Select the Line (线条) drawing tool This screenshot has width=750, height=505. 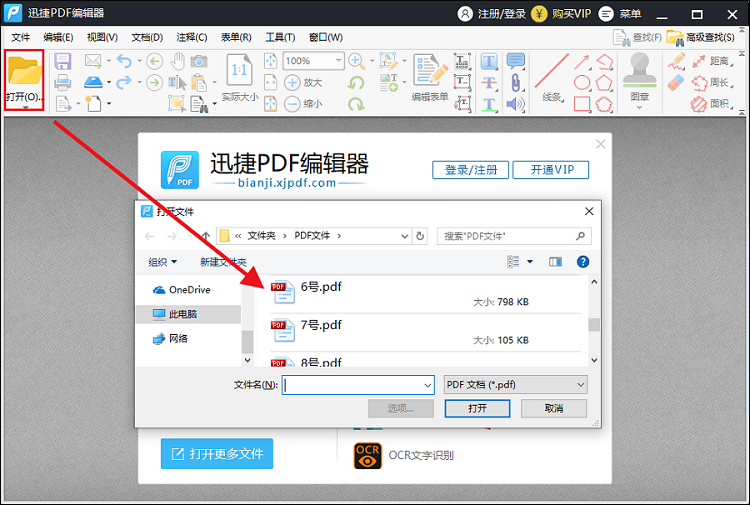tap(551, 72)
